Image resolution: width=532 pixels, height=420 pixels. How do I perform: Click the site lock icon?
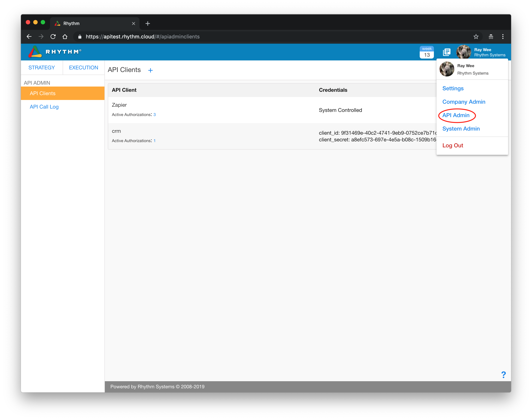(80, 37)
